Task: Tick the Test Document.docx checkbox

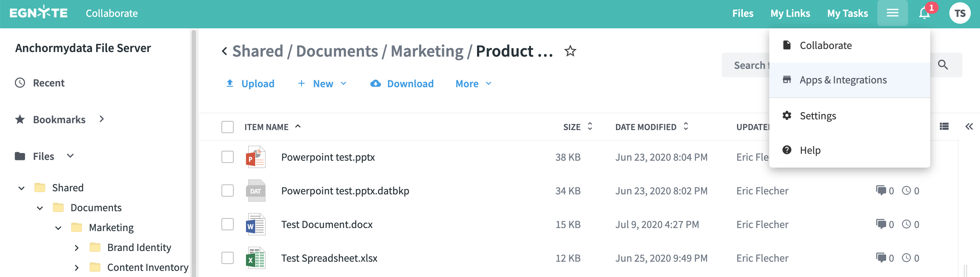Action: coord(228,224)
